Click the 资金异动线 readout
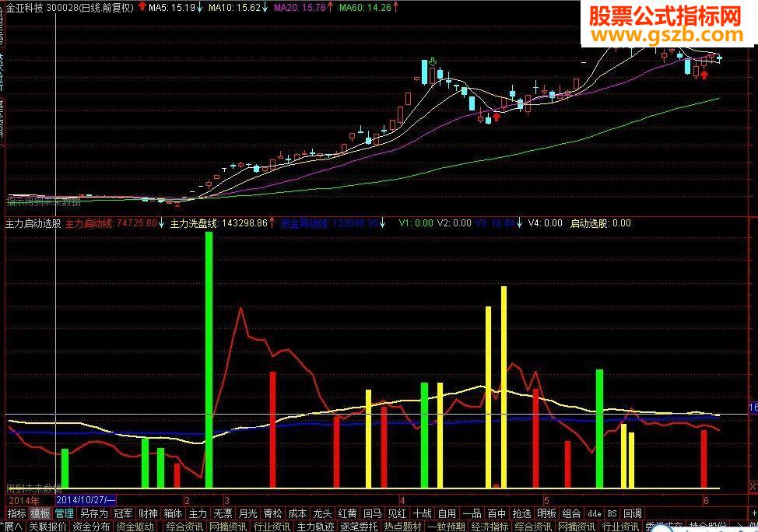The height and width of the screenshot is (532, 758). 328,223
